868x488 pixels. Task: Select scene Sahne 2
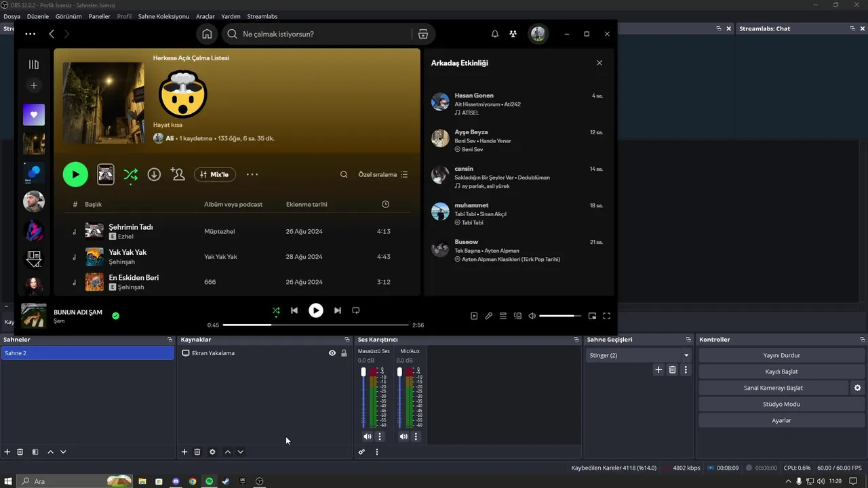pyautogui.click(x=87, y=353)
